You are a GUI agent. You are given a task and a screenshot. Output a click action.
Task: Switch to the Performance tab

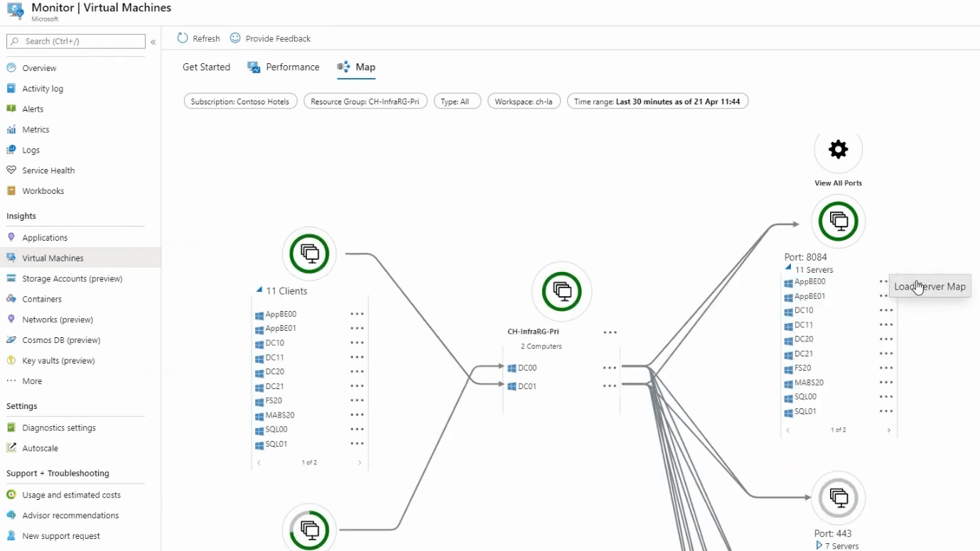click(x=284, y=67)
